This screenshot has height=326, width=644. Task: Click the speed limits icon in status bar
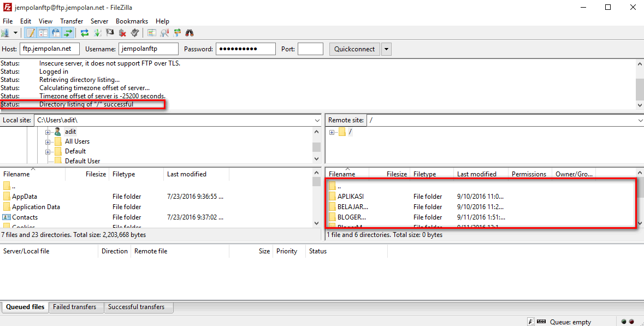541,322
